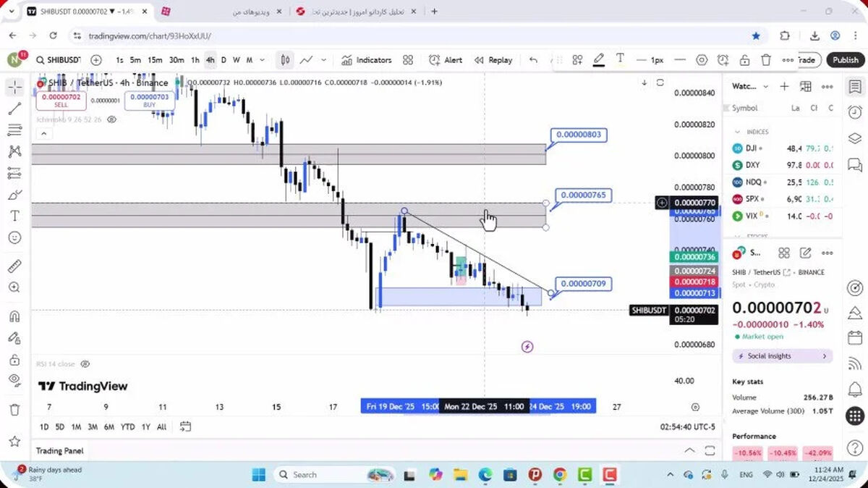The height and width of the screenshot is (488, 868).
Task: Open drawing settings gear icon
Action: 702,60
